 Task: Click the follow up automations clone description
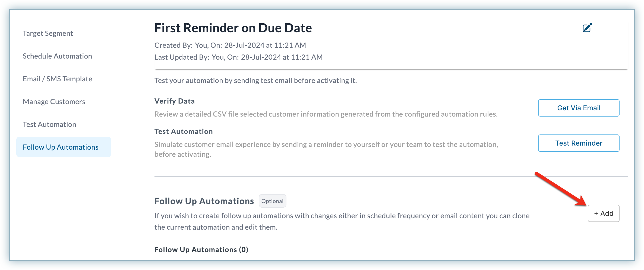(342, 221)
